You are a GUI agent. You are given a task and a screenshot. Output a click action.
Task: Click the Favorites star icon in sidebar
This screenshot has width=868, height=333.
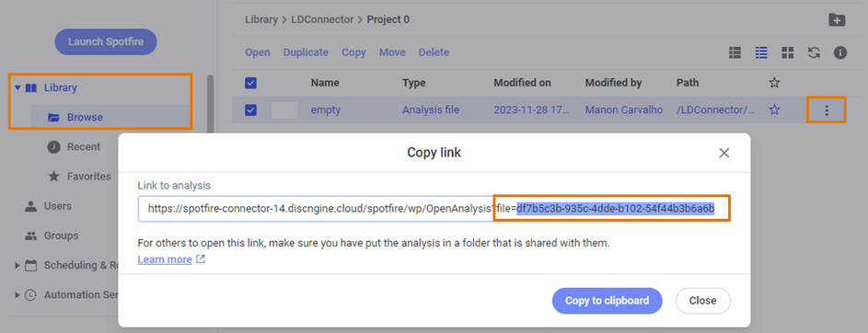click(x=53, y=177)
